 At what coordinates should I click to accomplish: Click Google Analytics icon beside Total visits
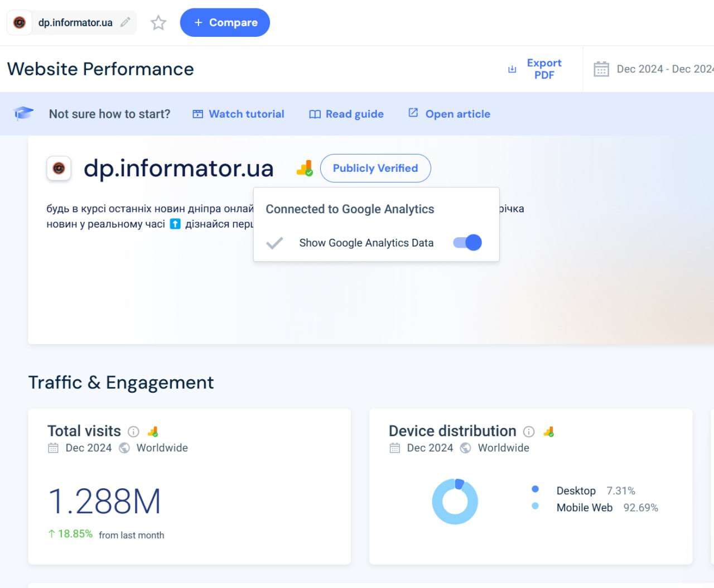point(153,431)
